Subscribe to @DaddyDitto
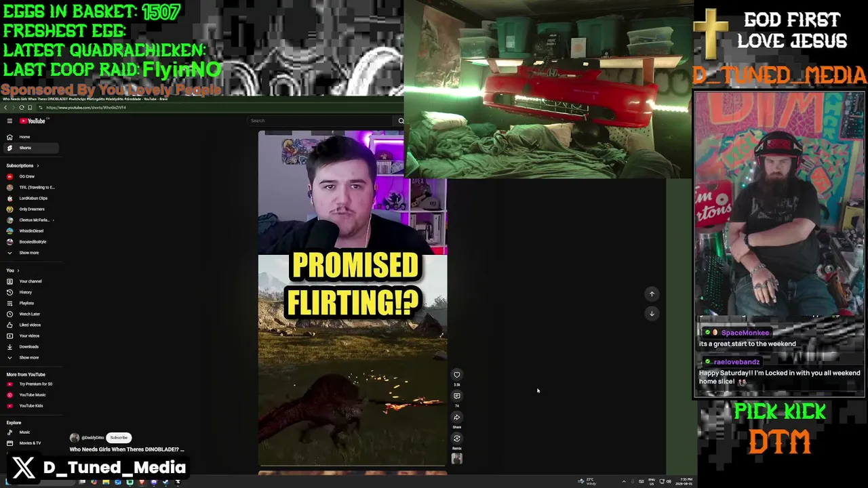 [x=119, y=438]
